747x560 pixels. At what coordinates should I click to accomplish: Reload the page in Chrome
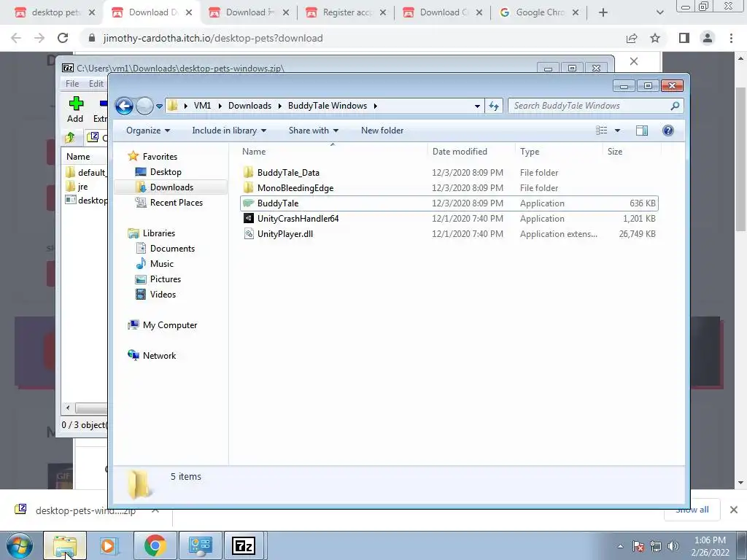pos(63,38)
